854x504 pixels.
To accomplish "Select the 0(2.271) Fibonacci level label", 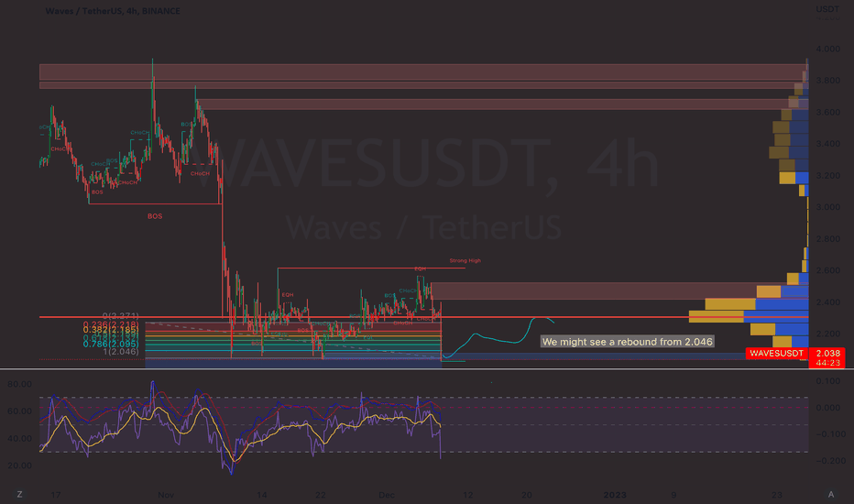I will (x=120, y=316).
